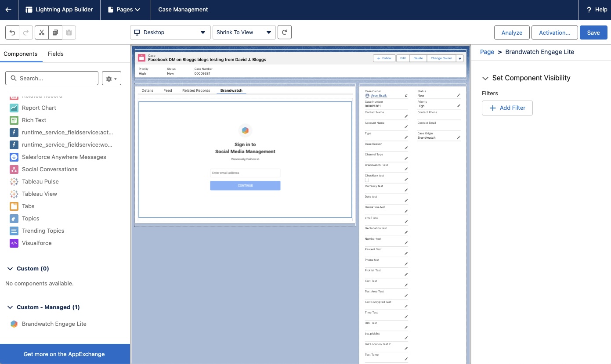Image resolution: width=611 pixels, height=364 pixels.
Task: Click edit pencil next to Status field
Action: 459,95
